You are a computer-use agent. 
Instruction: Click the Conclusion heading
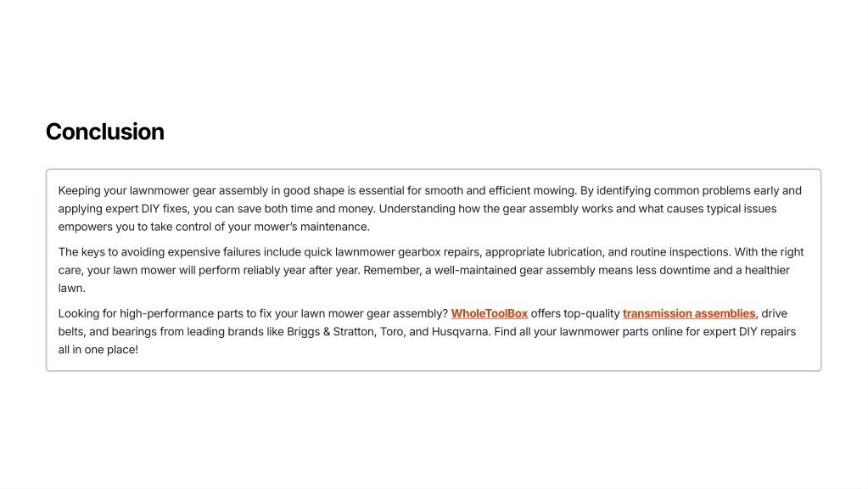pyautogui.click(x=105, y=132)
